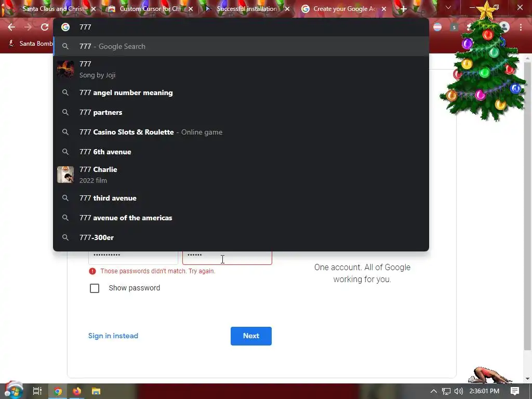Select the '777 partners' suggestion
This screenshot has height=399, width=532.
[241, 112]
